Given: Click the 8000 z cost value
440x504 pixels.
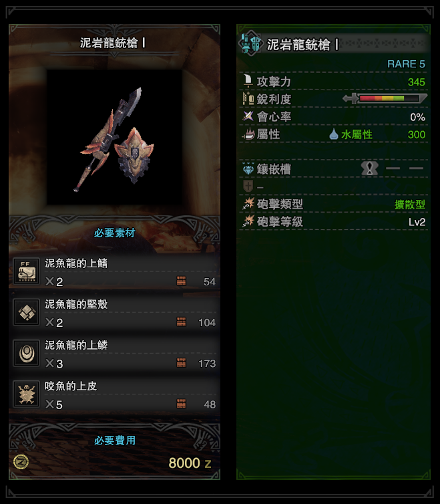Looking at the screenshot, I should tap(190, 463).
